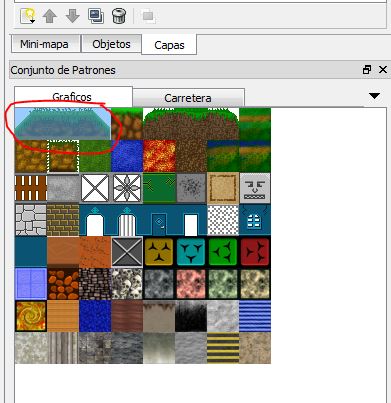
Task: Choose the lavender blue panel tile
Action: coord(31,284)
